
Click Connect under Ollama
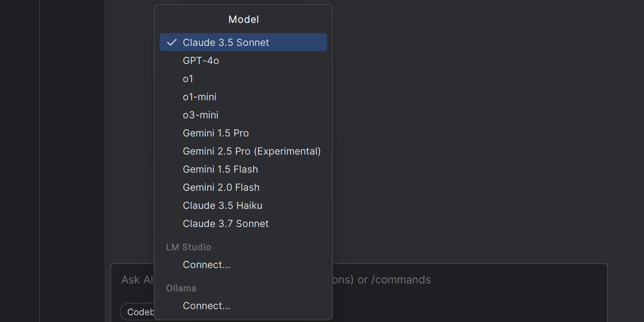[206, 305]
